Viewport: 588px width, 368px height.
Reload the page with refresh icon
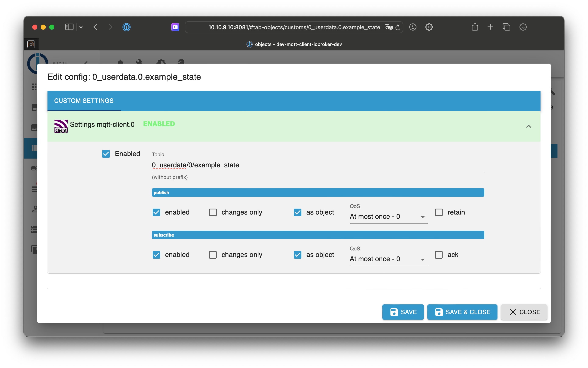click(x=398, y=27)
